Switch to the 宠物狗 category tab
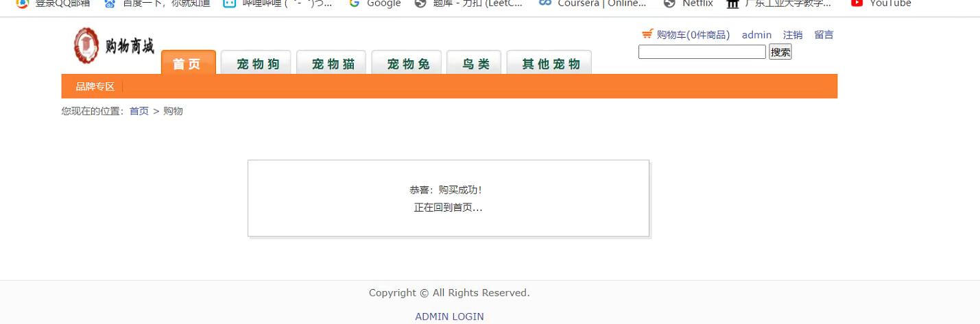 pyautogui.click(x=257, y=64)
